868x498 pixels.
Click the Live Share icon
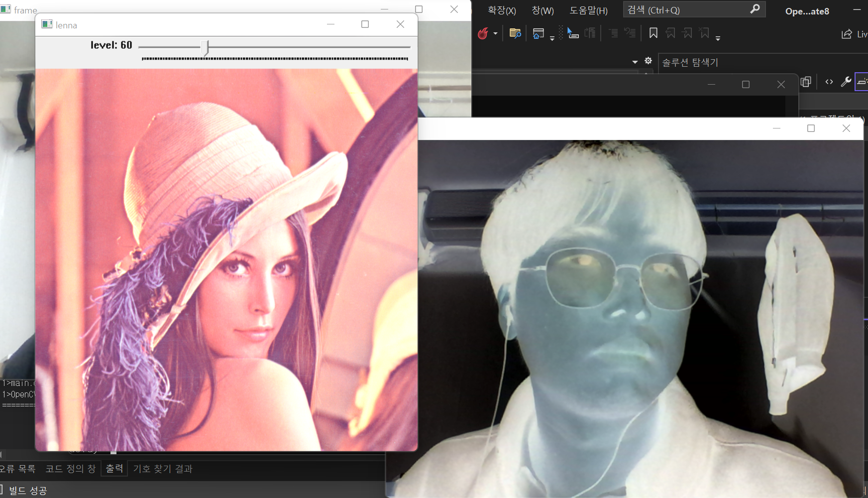coord(847,34)
